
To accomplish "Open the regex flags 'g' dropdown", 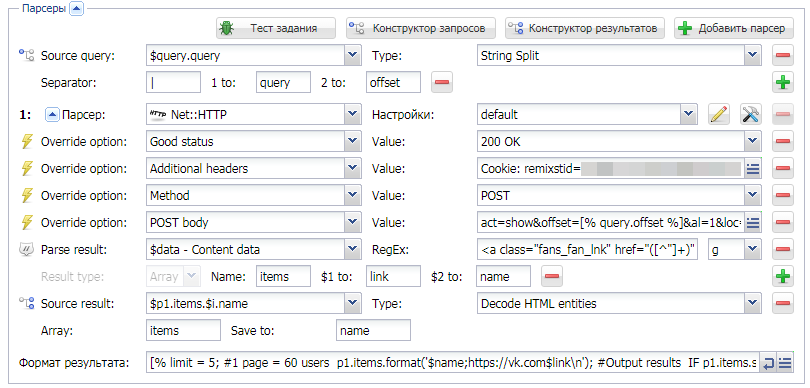I will (753, 250).
